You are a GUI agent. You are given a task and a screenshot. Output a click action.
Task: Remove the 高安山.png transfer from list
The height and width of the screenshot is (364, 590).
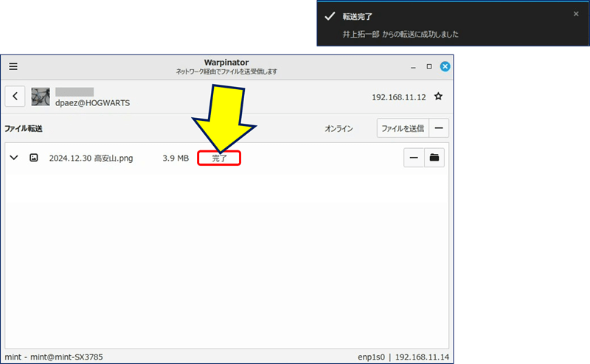[414, 158]
